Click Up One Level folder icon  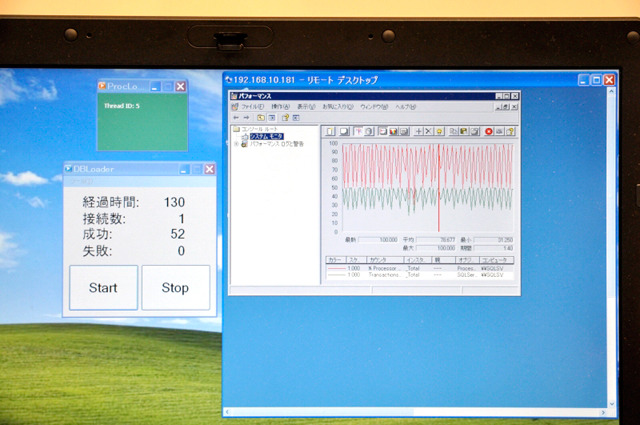(260, 118)
